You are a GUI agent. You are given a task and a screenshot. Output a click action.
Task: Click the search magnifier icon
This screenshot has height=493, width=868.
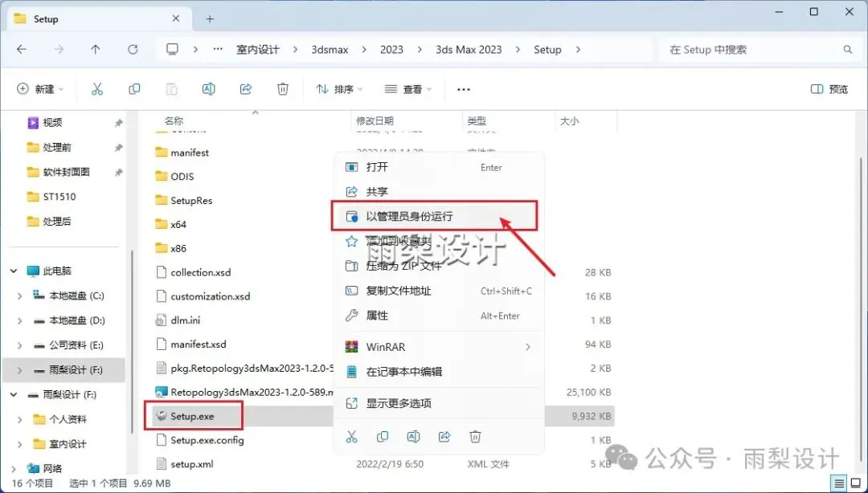click(x=848, y=49)
